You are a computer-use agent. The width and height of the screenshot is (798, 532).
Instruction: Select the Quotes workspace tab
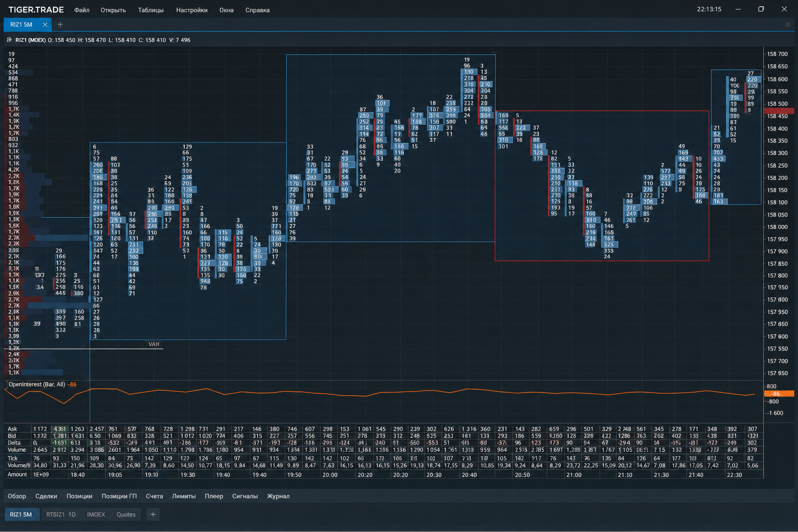click(x=126, y=514)
